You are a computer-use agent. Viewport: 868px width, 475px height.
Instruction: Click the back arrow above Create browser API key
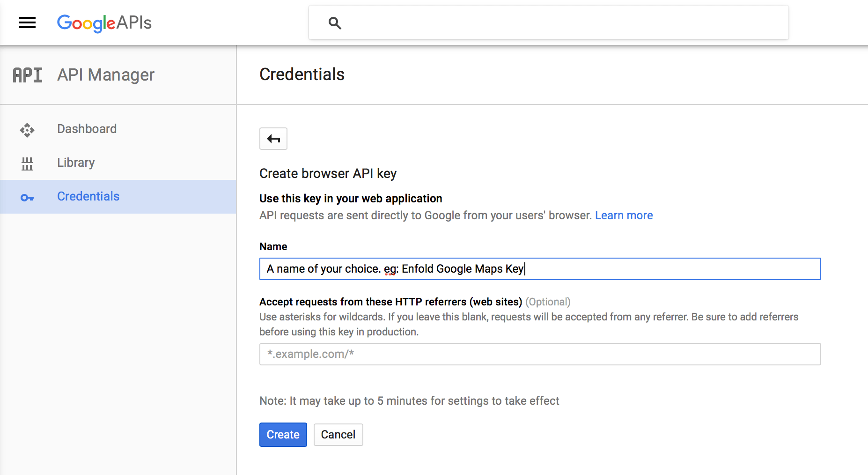pos(273,139)
